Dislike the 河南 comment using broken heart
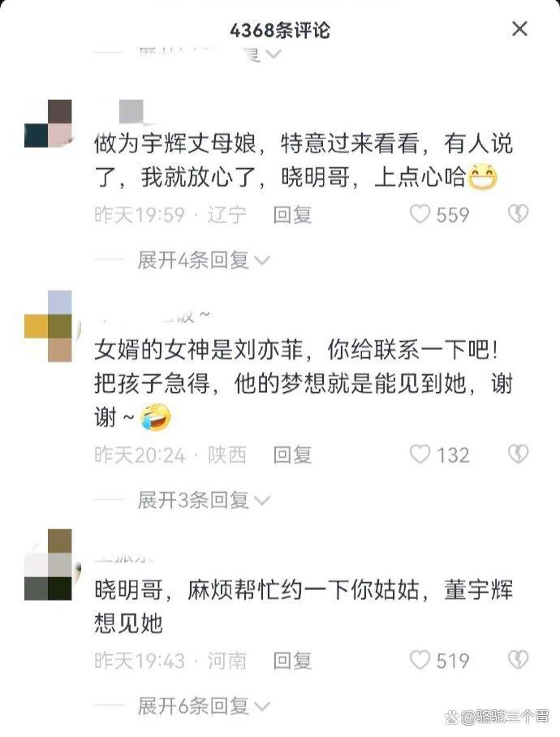 (518, 660)
